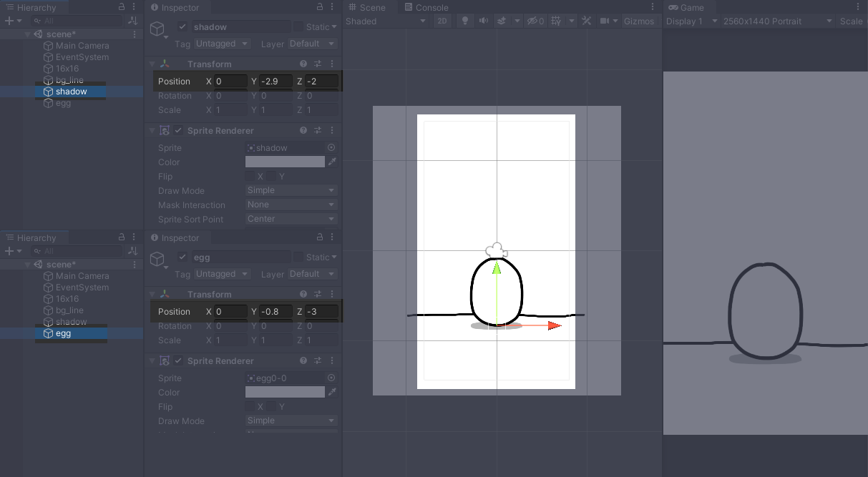Image resolution: width=868 pixels, height=477 pixels.
Task: Toggle shadow object active checkbox
Action: pos(182,26)
